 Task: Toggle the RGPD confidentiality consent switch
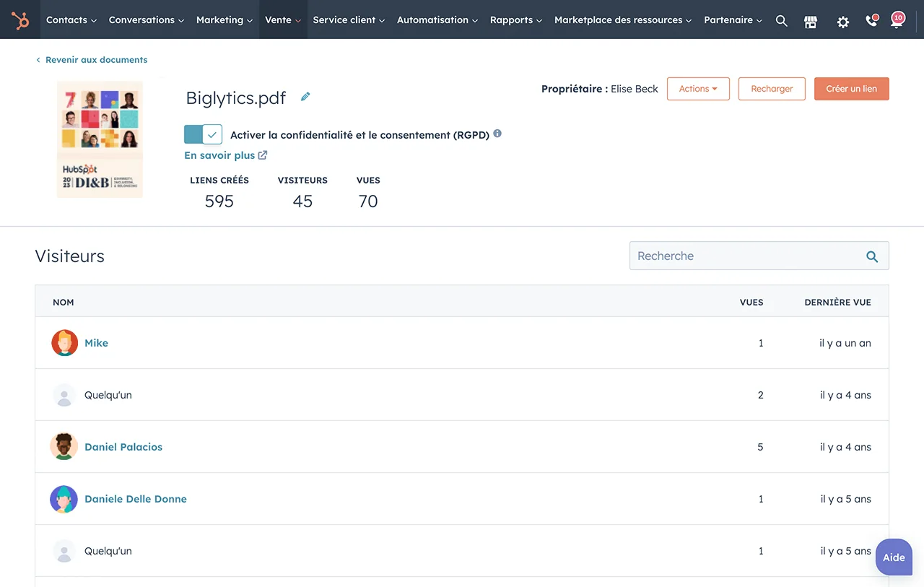203,135
